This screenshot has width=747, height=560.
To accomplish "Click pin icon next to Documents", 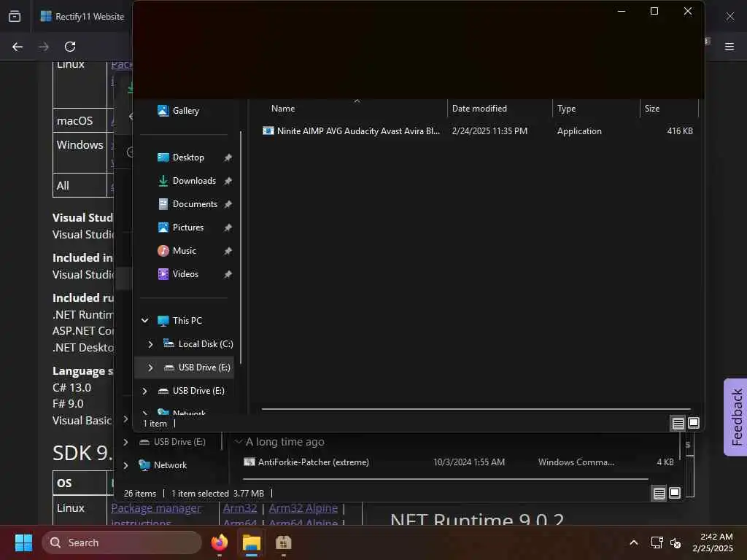I will (x=228, y=204).
